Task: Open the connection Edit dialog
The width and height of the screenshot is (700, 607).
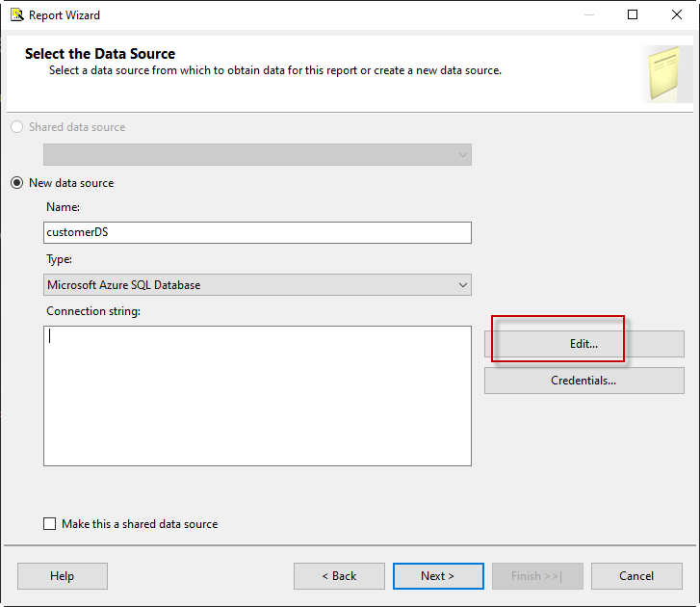Action: [583, 344]
